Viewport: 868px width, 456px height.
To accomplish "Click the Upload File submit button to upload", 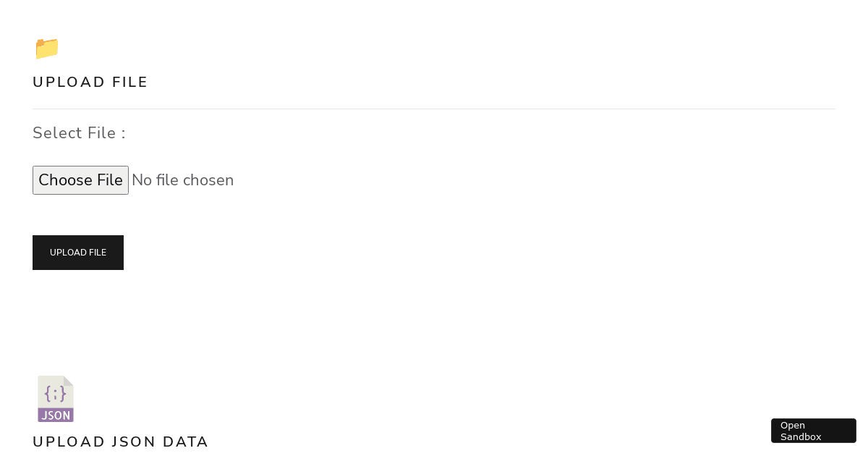I will [77, 252].
